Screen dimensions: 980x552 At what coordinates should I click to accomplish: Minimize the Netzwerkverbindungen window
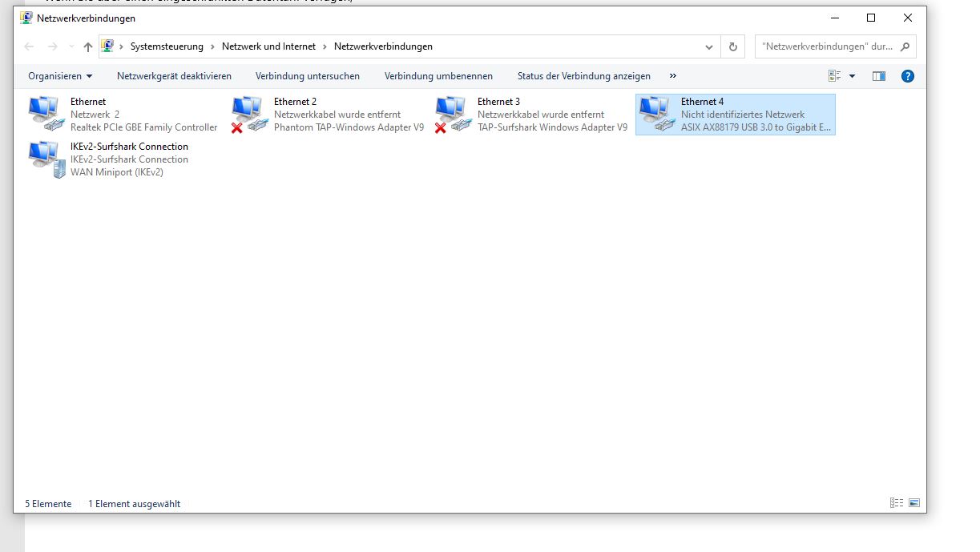click(834, 18)
